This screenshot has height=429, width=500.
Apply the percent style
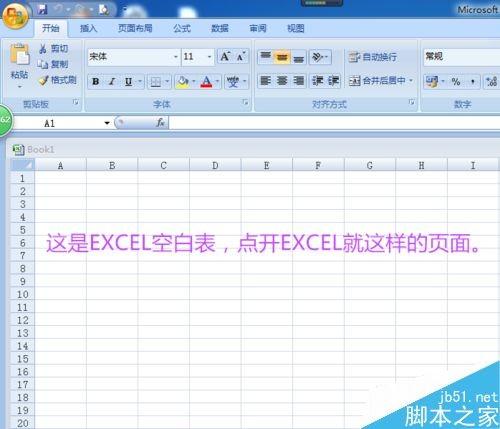point(456,81)
